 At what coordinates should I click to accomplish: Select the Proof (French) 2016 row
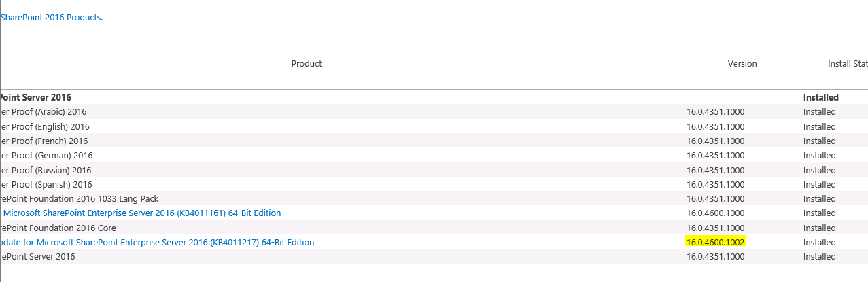coord(434,141)
